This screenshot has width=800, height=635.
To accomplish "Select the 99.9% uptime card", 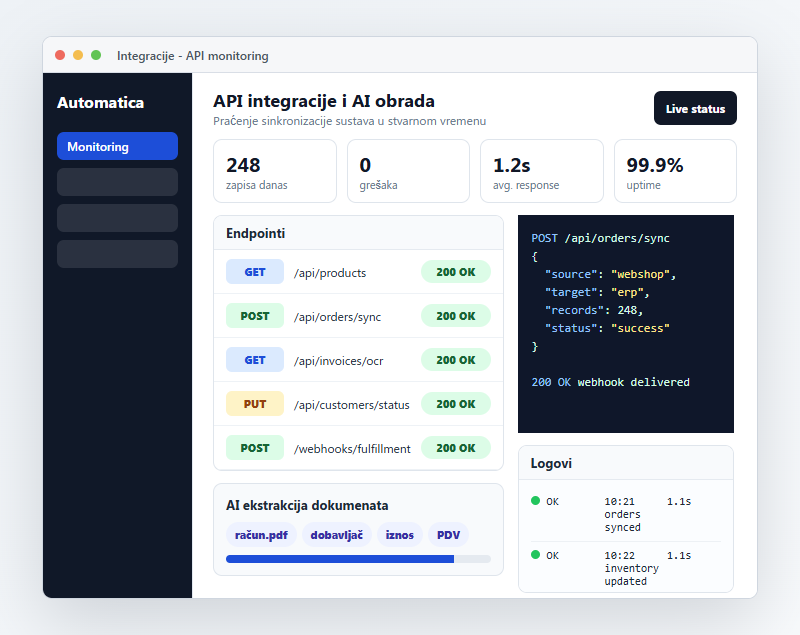I will point(675,171).
